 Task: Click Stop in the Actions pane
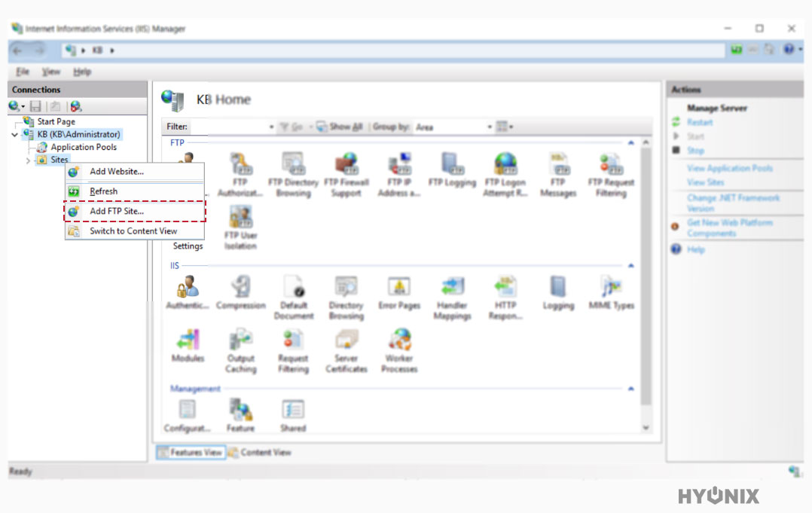point(695,151)
